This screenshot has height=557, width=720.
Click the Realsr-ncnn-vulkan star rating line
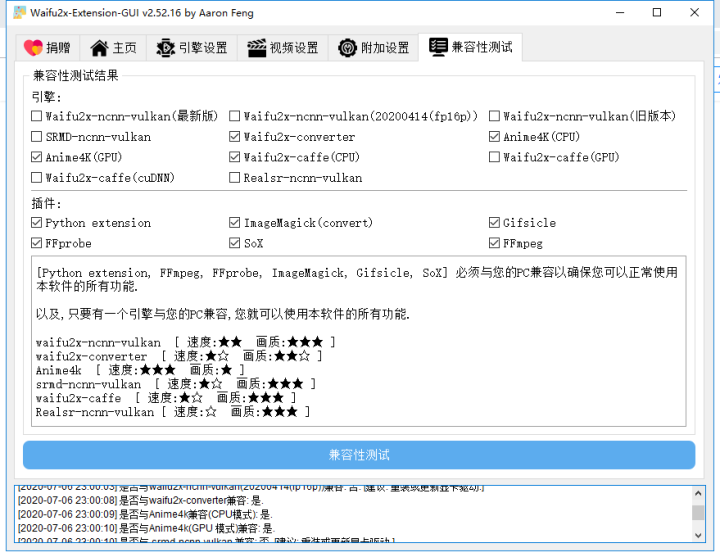click(173, 412)
